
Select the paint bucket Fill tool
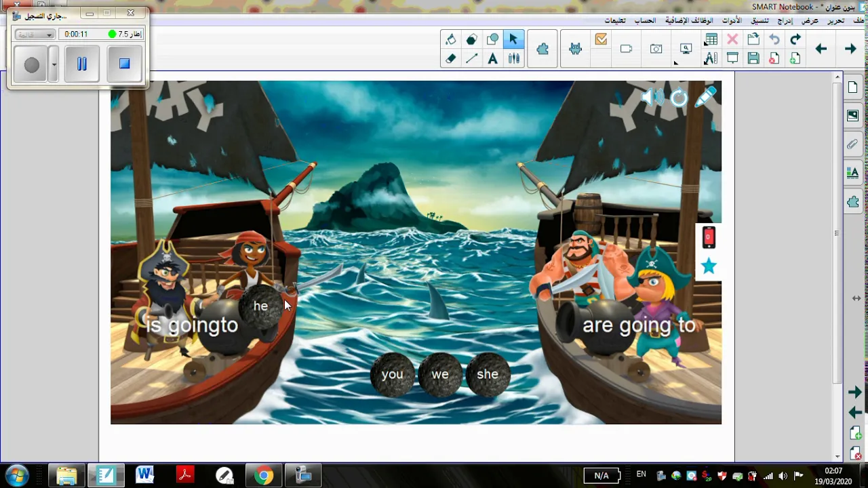(x=451, y=39)
